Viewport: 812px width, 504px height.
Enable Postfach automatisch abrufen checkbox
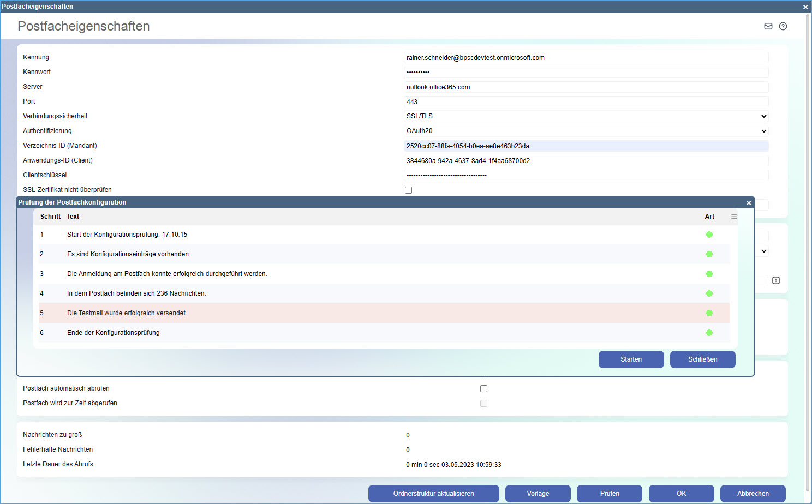coord(483,388)
